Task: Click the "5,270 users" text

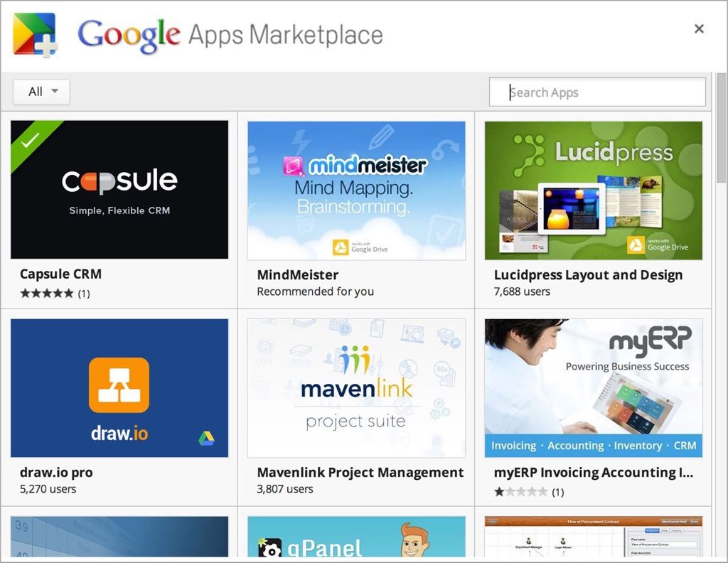Action: point(48,489)
